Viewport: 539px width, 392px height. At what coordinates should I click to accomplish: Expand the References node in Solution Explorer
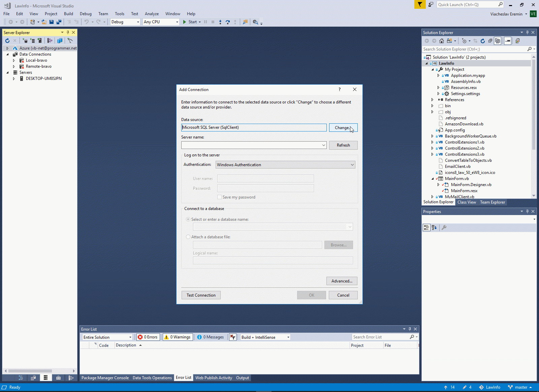[433, 100]
